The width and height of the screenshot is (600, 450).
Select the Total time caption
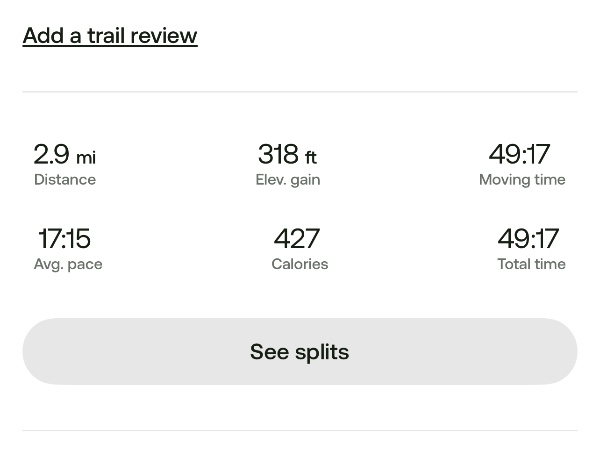coord(531,264)
